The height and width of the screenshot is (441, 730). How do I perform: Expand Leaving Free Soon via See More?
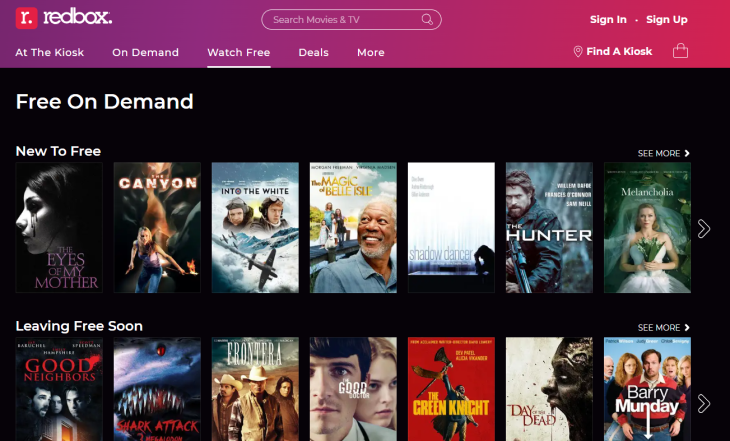pos(663,327)
